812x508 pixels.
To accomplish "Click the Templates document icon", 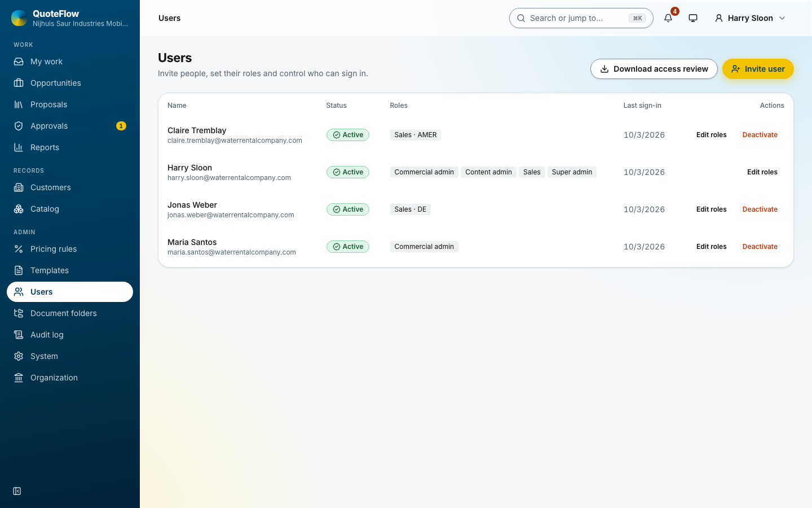I will tap(19, 270).
